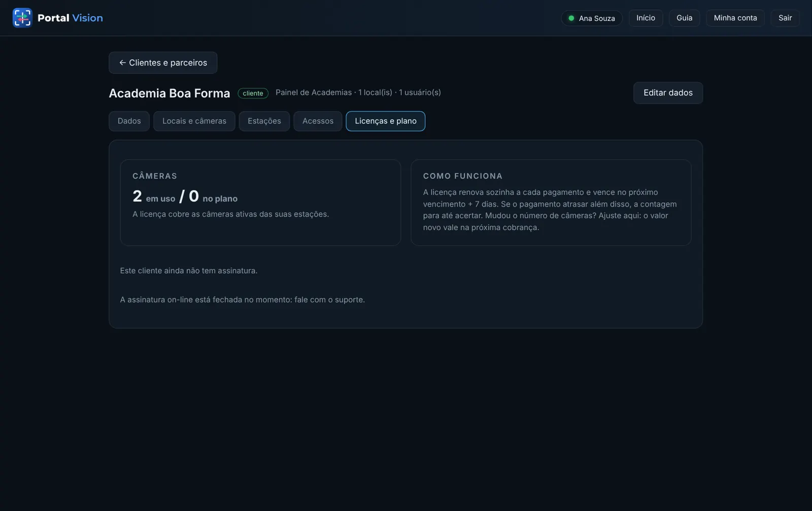This screenshot has height=511, width=812.
Task: Switch to the Acessos tab
Action: coord(318,121)
